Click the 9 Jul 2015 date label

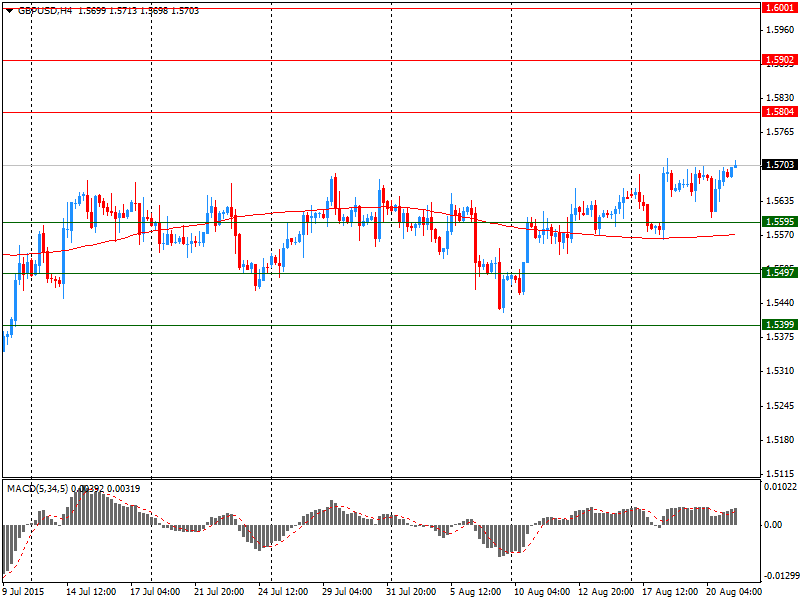coord(23,592)
